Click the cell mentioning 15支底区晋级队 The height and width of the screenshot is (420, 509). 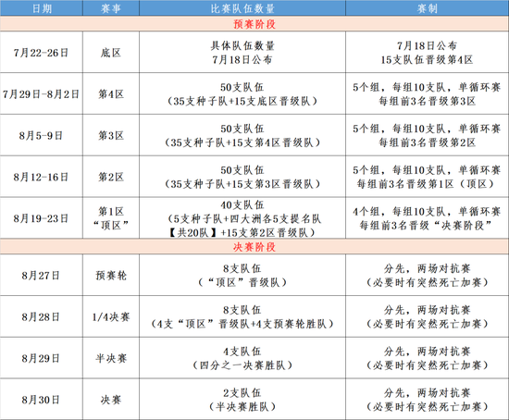(x=242, y=93)
